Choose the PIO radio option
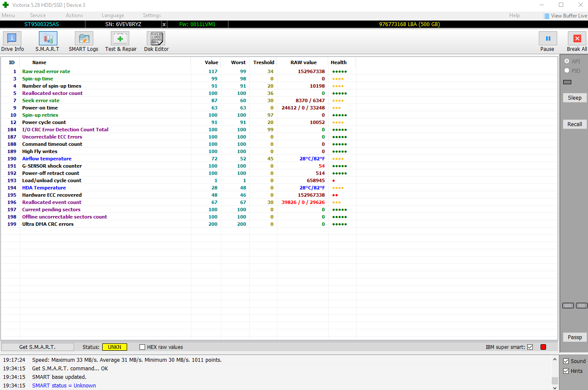 pos(567,71)
